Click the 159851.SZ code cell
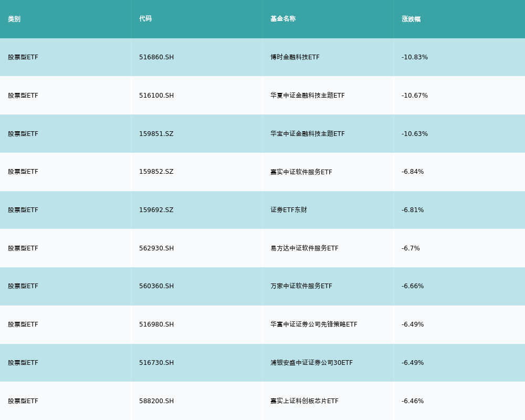Image resolution: width=525 pixels, height=420 pixels. (156, 134)
